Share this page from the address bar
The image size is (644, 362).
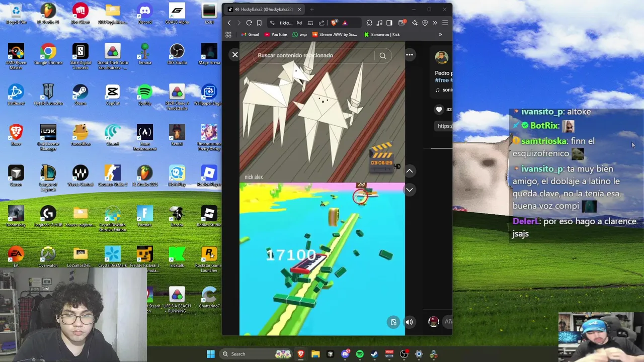(x=321, y=23)
